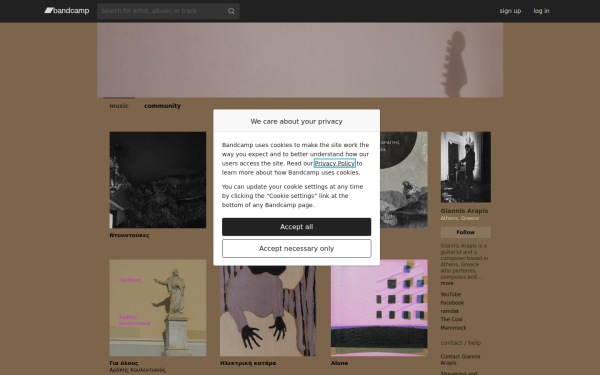Viewport: 600px width, 375px height.
Task: Choose Accept necessary only
Action: coord(297,249)
